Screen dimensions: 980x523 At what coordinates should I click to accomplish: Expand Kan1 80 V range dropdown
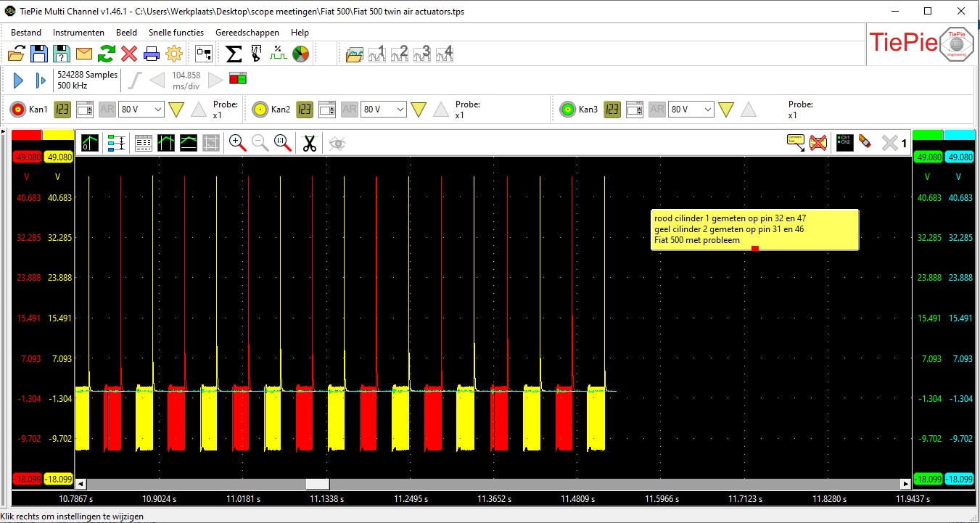coord(158,110)
